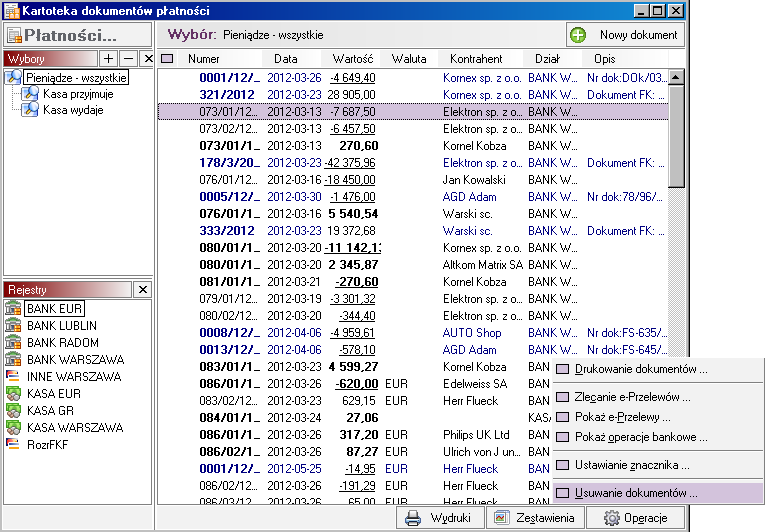This screenshot has height=532, width=766.
Task: Open the Wydruki button
Action: [440, 518]
